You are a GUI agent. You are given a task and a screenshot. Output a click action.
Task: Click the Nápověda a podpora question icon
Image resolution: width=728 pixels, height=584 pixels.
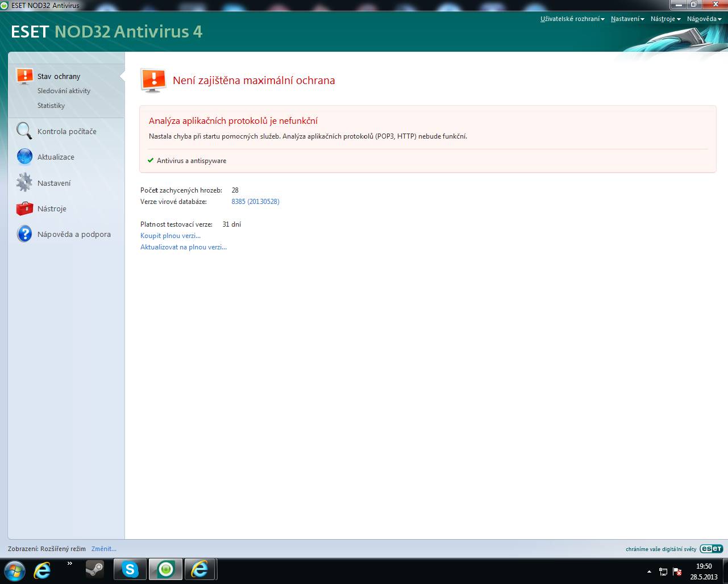point(24,233)
